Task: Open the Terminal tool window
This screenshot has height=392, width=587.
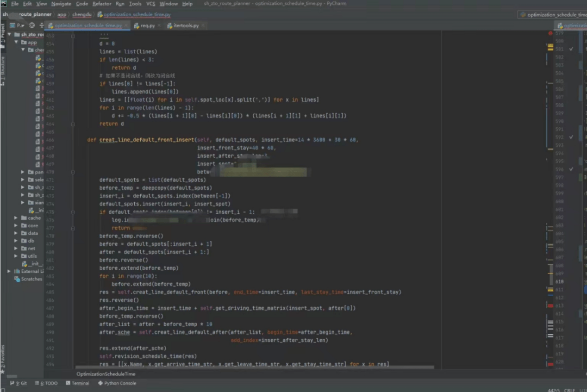Action: click(78, 383)
